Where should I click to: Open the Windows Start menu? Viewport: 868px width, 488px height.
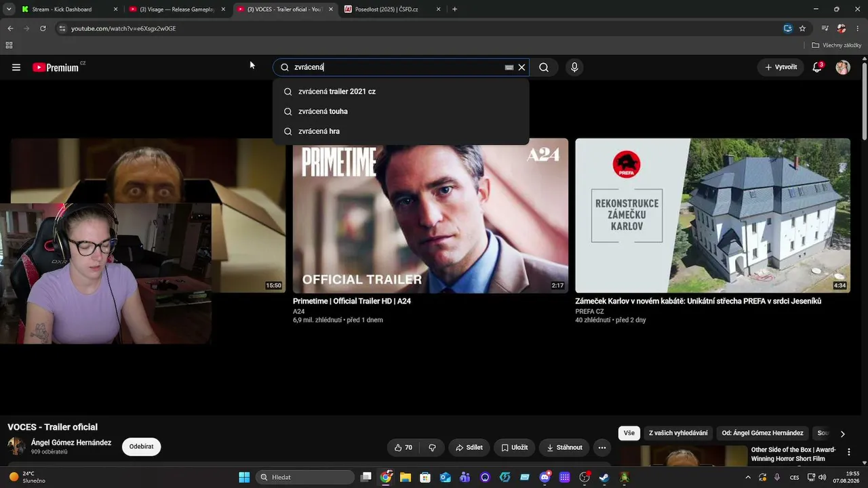(x=244, y=477)
